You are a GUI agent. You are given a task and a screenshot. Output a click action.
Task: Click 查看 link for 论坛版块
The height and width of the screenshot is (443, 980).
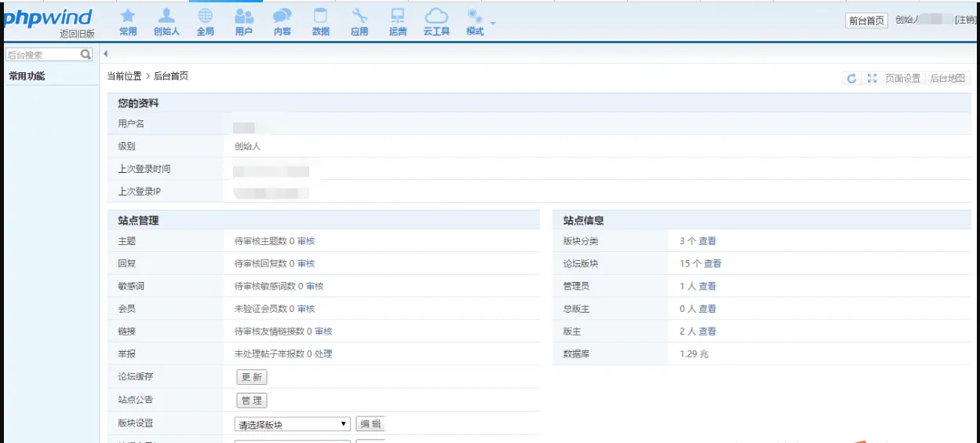[x=712, y=264]
